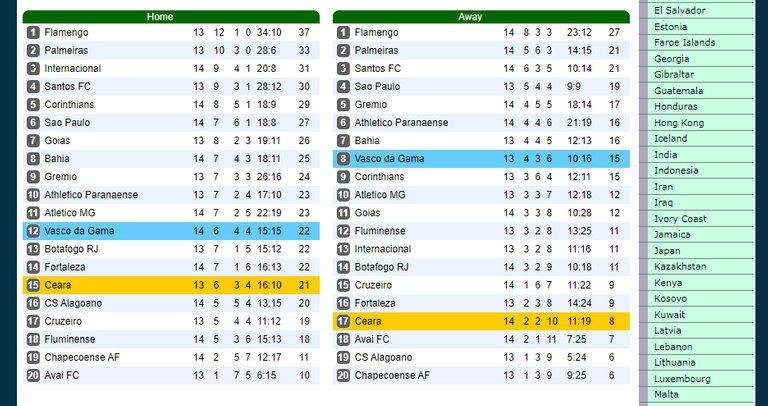
Task: Click the rank 4 badge beside Sao Paulo in Away
Action: coord(343,87)
